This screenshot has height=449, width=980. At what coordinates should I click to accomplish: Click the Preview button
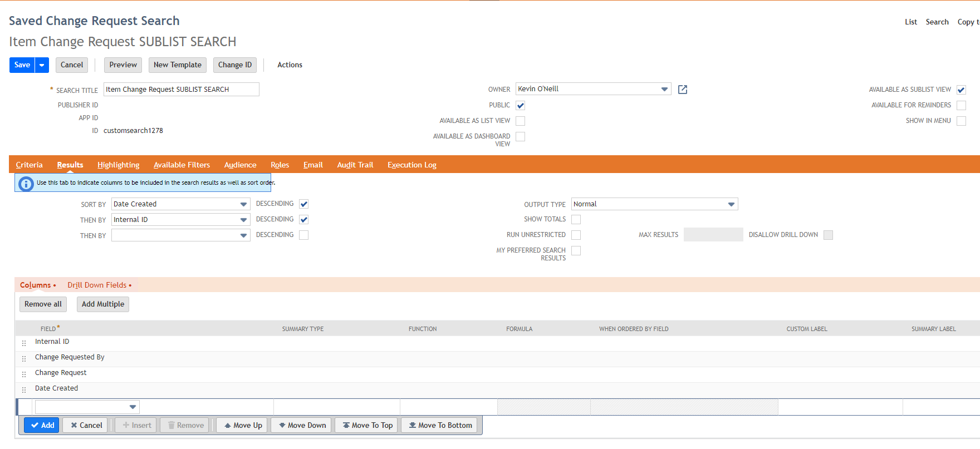point(123,65)
